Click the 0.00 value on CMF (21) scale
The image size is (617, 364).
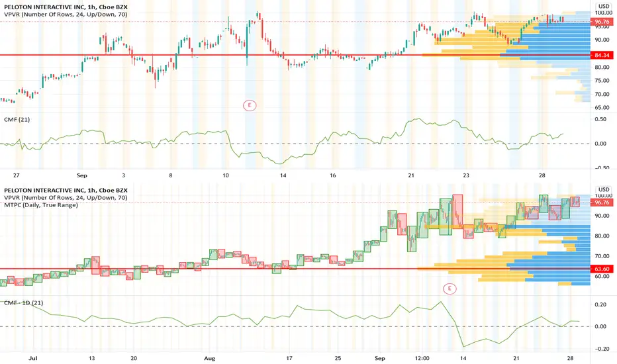pyautogui.click(x=600, y=144)
